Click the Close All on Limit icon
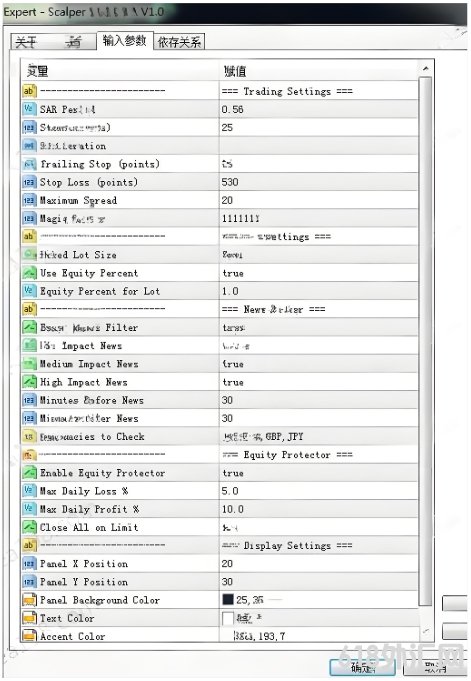Viewport: 471px width, 681px height. pyautogui.click(x=29, y=527)
